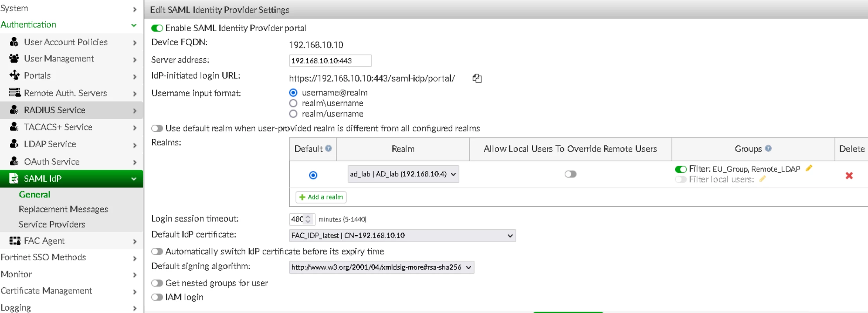This screenshot has width=868, height=313.
Task: Open the Replacement Messages submenu item
Action: 63,209
